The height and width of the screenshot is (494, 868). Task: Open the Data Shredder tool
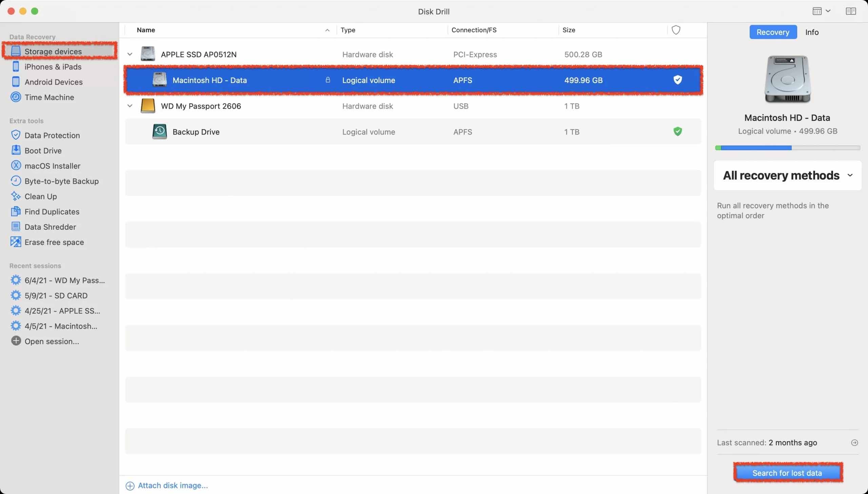click(x=43, y=227)
